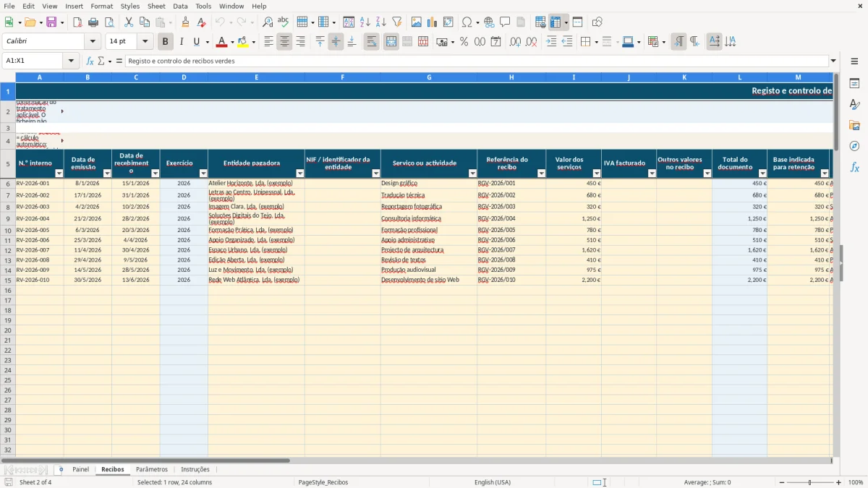Toggle Center Horizontally alignment
The height and width of the screenshot is (488, 868).
click(284, 42)
